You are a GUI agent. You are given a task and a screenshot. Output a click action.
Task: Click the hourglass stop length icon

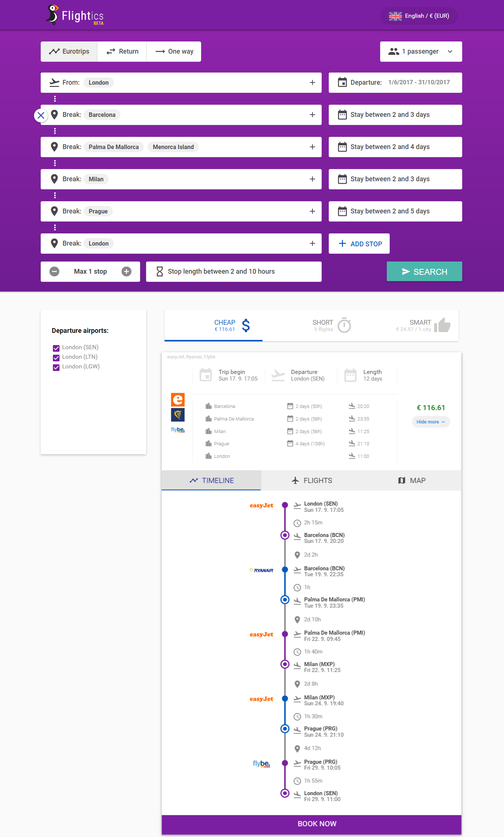[x=160, y=271]
